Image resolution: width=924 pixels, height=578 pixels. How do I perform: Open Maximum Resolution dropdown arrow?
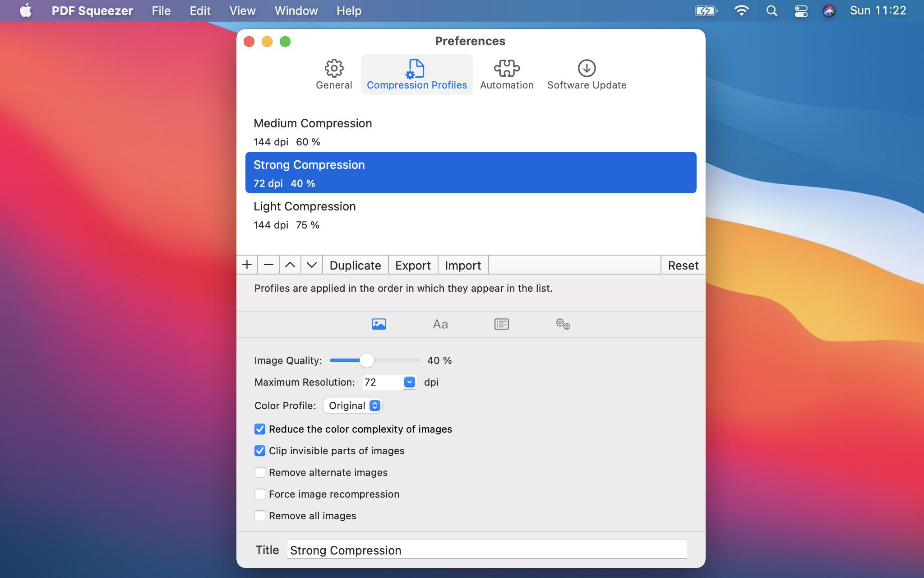(x=409, y=382)
